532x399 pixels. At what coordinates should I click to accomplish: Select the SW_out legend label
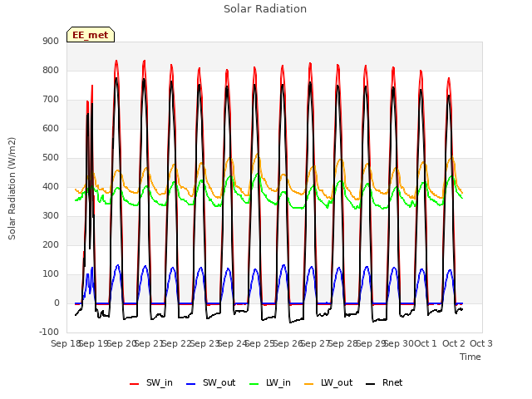(219, 382)
